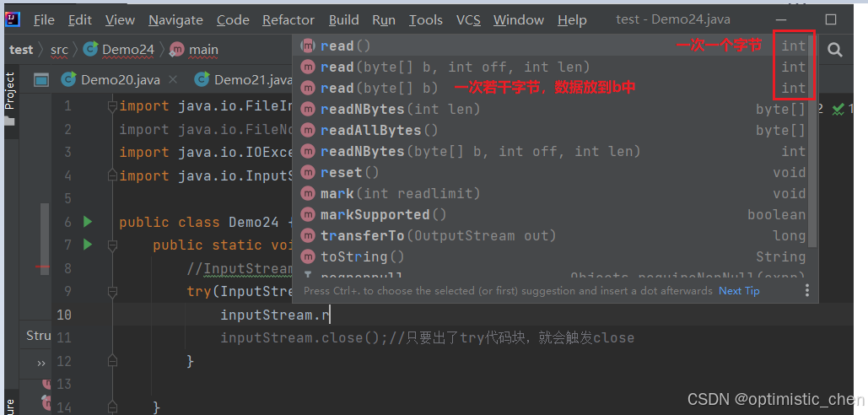868x415 pixels.
Task: Open the Window menu
Action: (x=519, y=20)
